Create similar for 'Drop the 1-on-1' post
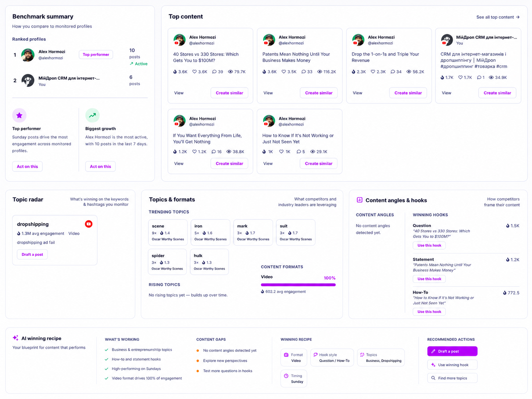The image size is (532, 399). tap(408, 93)
